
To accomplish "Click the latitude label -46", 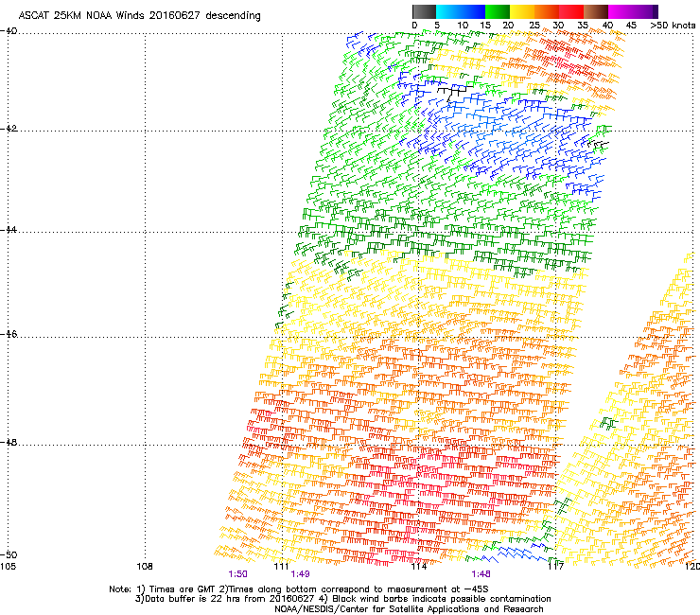I will pyautogui.click(x=9, y=335).
